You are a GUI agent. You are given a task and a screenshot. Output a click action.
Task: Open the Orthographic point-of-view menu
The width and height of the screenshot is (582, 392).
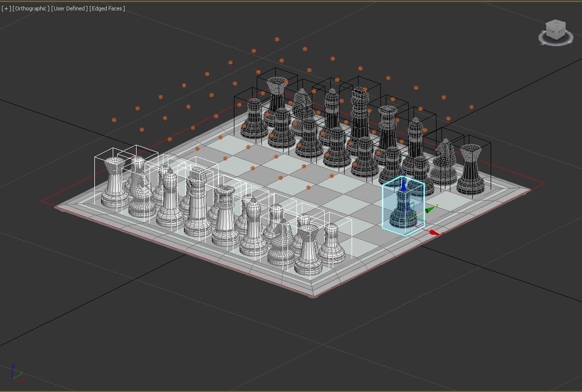(31, 8)
